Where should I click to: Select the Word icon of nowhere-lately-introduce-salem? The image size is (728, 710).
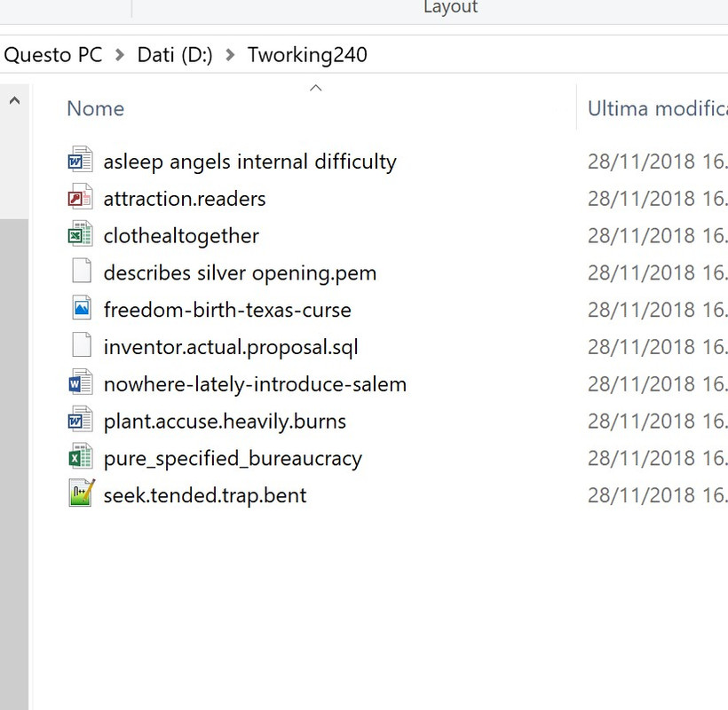pyautogui.click(x=81, y=382)
